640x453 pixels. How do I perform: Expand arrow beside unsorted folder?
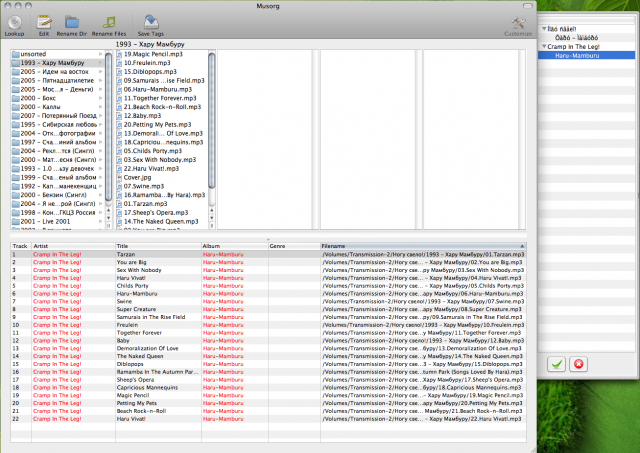(100, 54)
